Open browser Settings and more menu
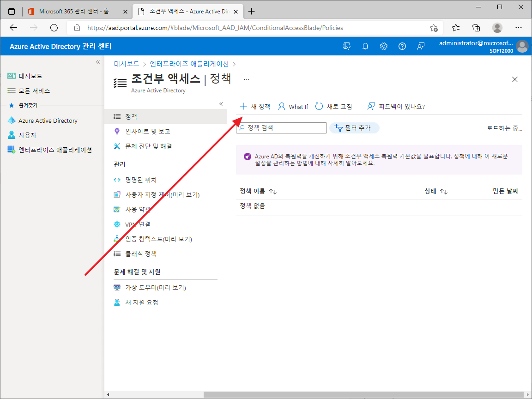This screenshot has height=399, width=532. click(x=519, y=28)
